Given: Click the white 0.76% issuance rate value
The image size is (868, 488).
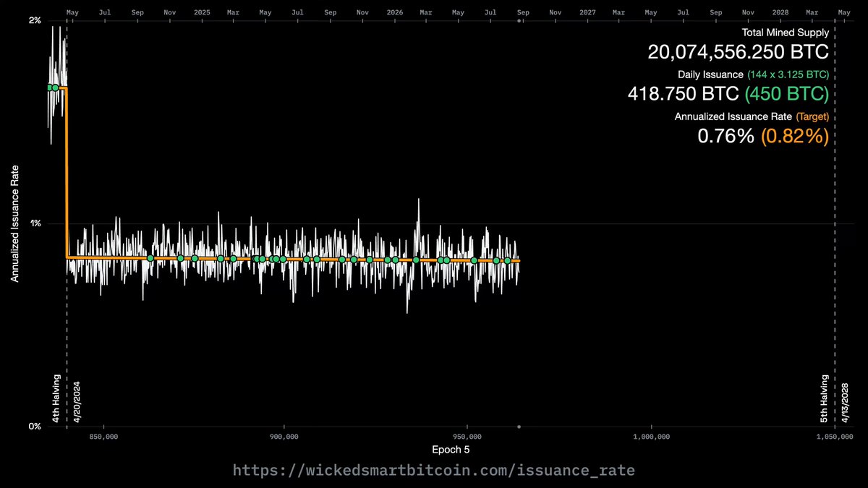Looking at the screenshot, I should [x=726, y=136].
